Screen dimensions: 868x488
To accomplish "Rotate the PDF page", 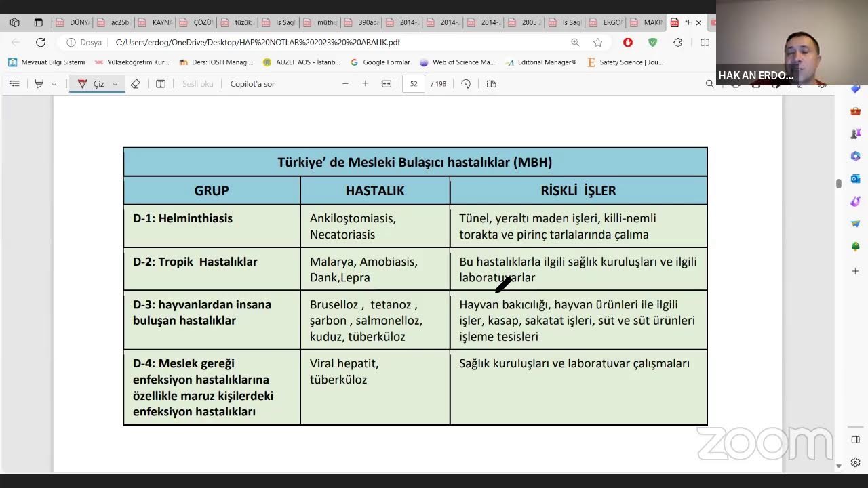I will (x=466, y=84).
